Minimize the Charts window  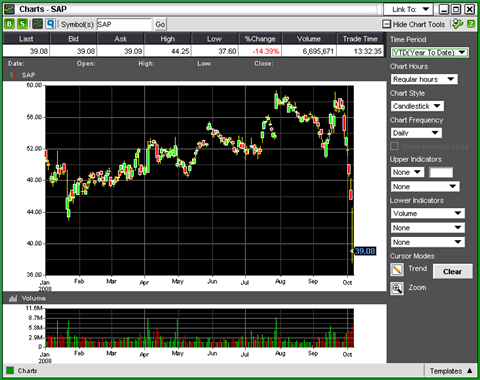444,9
